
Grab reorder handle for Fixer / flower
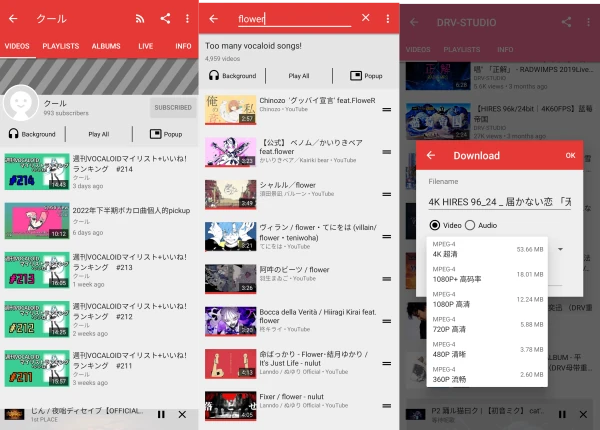click(386, 406)
